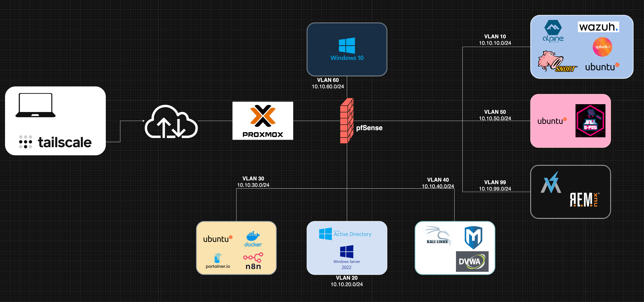Select the VLAN 40 label
Viewport: 644px width, 302px height.
click(x=438, y=180)
